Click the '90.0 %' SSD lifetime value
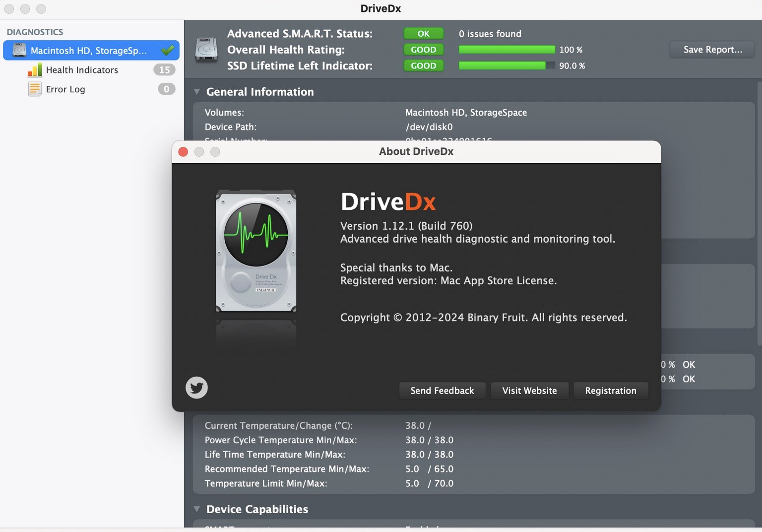The image size is (762, 532). [x=572, y=66]
